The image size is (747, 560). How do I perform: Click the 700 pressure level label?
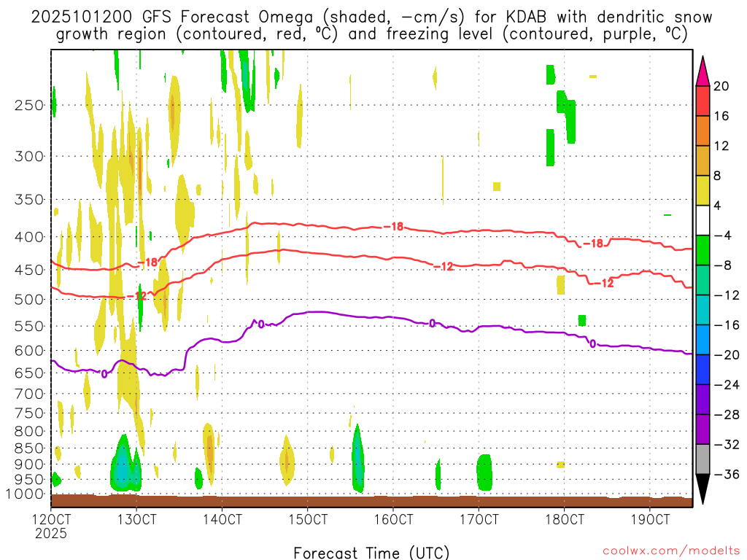coord(29,394)
